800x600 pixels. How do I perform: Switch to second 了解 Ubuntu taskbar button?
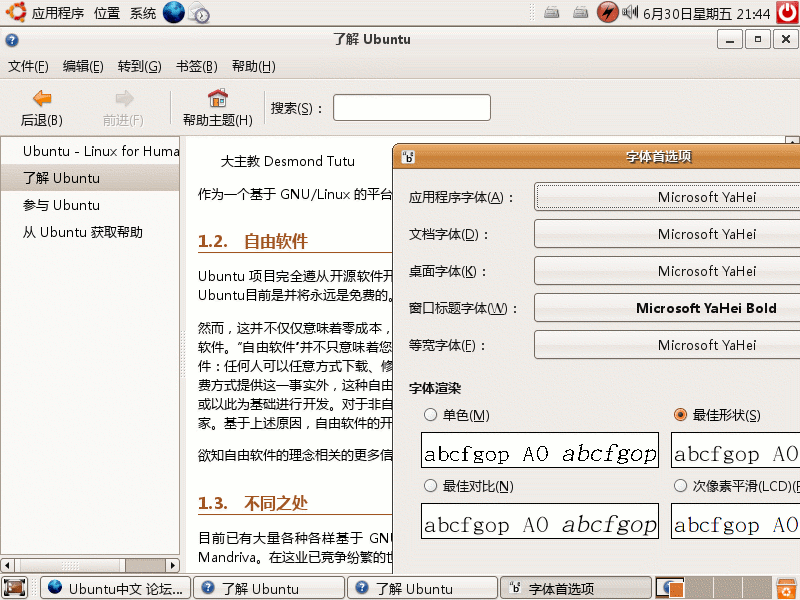point(423,588)
